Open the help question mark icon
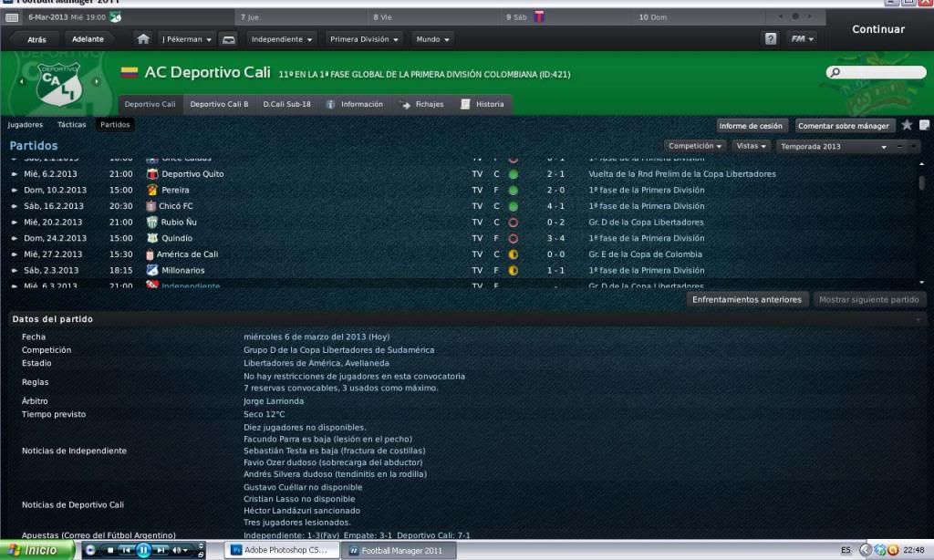 point(770,39)
